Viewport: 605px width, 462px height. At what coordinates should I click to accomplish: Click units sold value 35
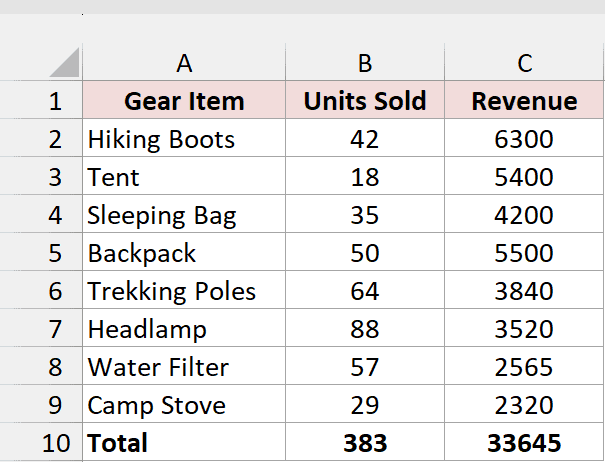[365, 214]
